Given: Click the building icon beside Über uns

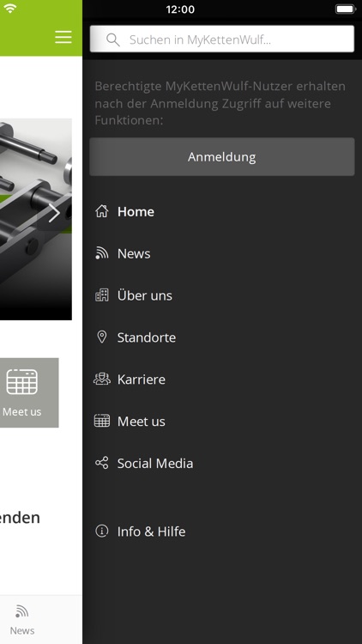Looking at the screenshot, I should tap(102, 295).
